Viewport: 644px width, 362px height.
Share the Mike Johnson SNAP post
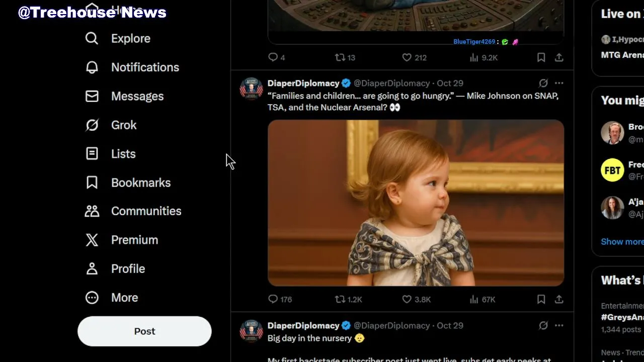pyautogui.click(x=559, y=299)
